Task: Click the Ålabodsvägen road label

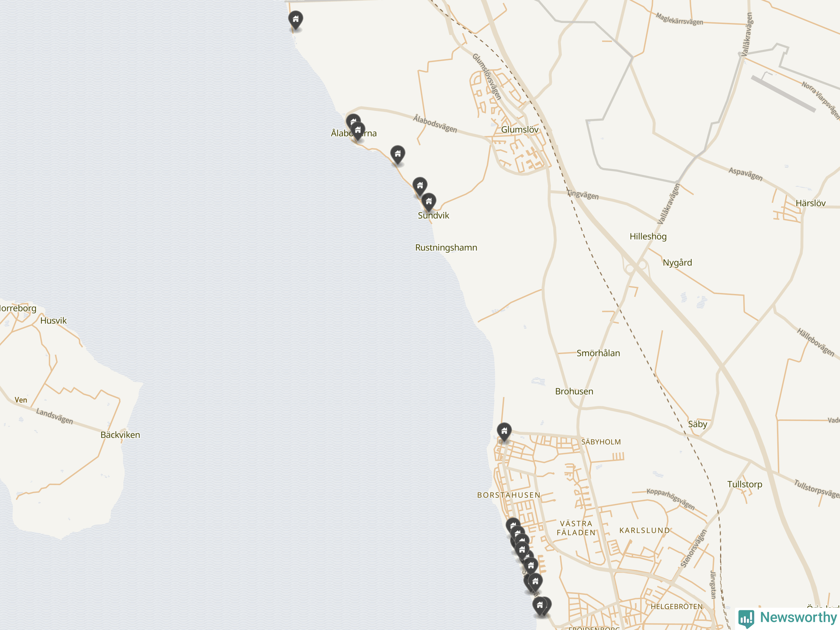Action: 435,124
